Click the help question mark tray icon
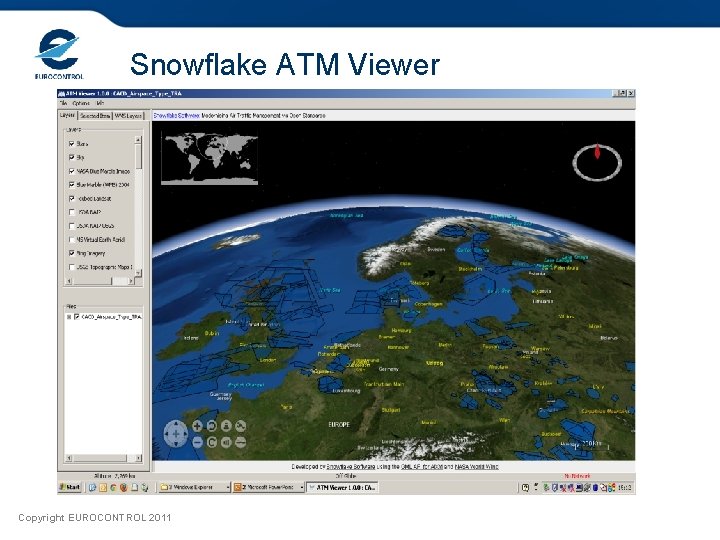720x540 pixels. coord(526,488)
